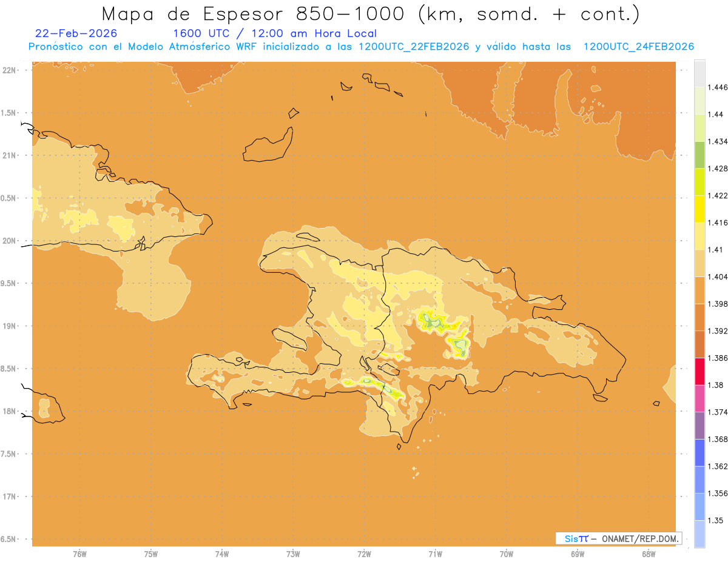Click the longitude label '71W'
This screenshot has width=728, height=562.
pos(435,554)
